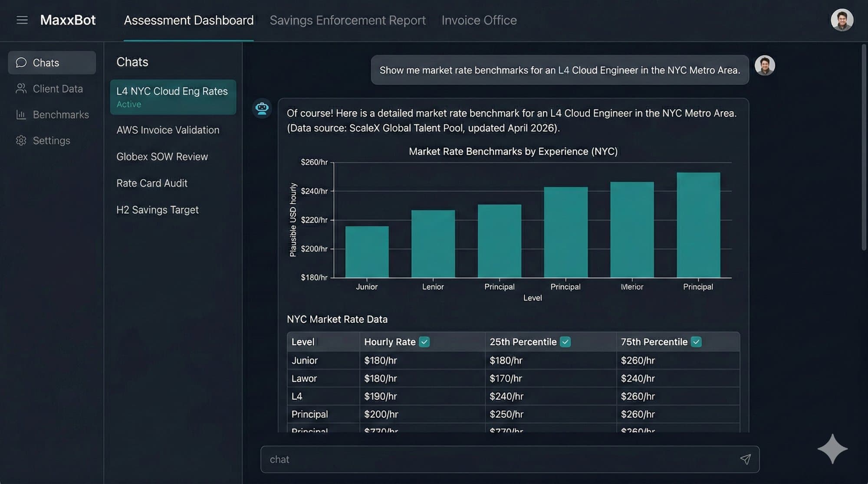Select the H2 Savings Target chat
The image size is (868, 484).
coord(157,209)
